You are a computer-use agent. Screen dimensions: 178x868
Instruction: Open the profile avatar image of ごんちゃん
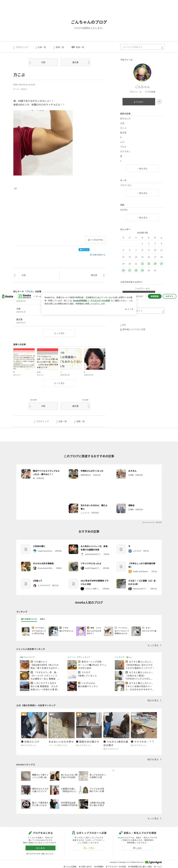coord(142,73)
